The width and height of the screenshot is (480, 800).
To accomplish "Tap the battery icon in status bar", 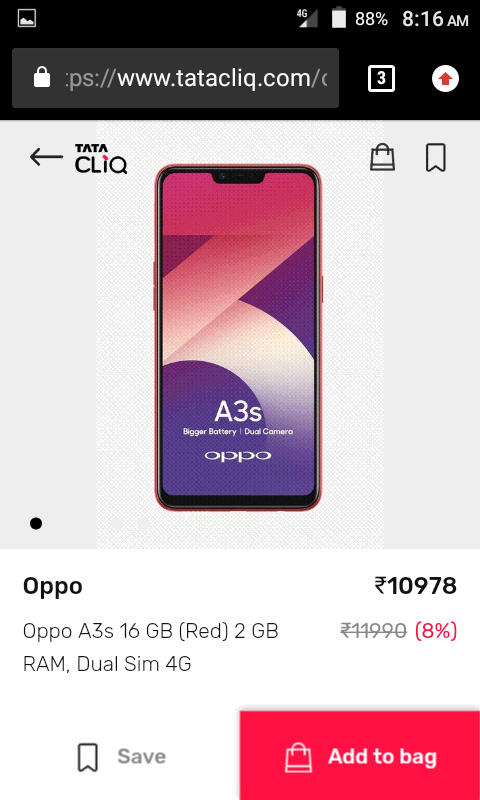I will (339, 18).
